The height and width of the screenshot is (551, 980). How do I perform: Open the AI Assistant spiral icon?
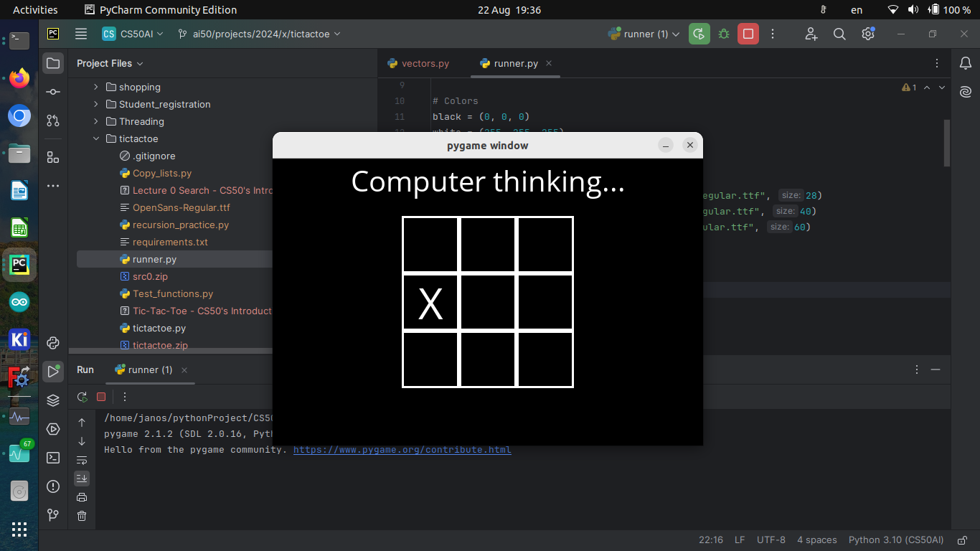pos(966,92)
